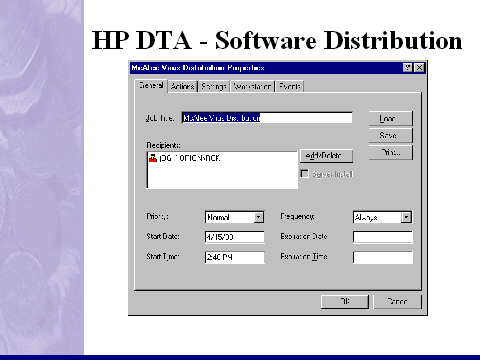Viewport: 480px width, 360px height.
Task: Click the Start Time field
Action: click(x=235, y=257)
